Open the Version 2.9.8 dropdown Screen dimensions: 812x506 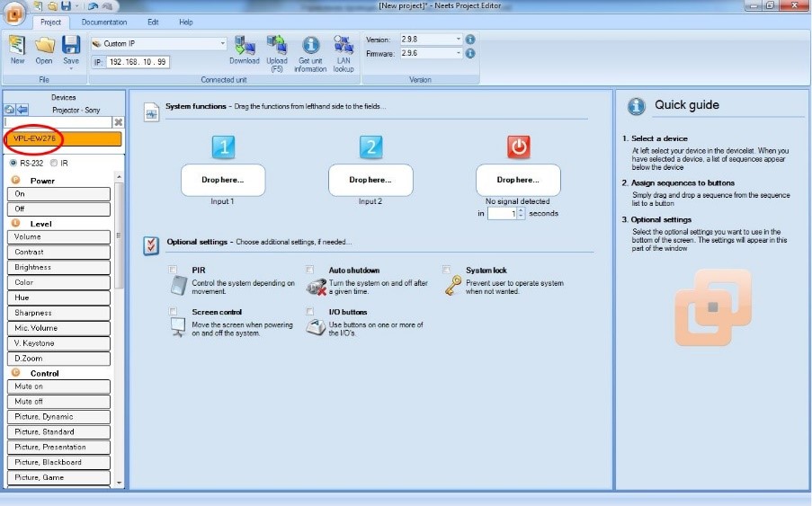pyautogui.click(x=458, y=40)
